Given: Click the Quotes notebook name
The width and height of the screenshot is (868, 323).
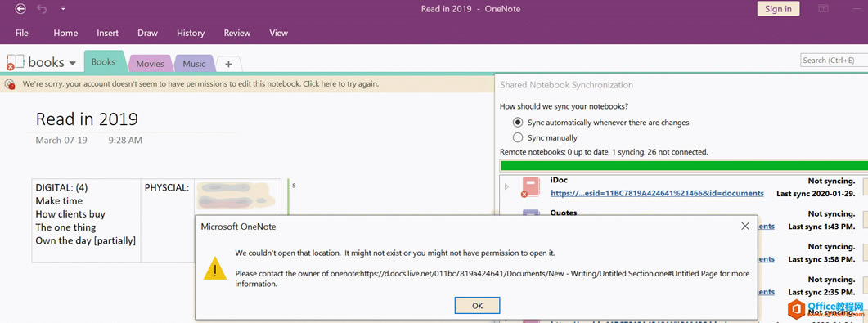Looking at the screenshot, I should pyautogui.click(x=564, y=213).
